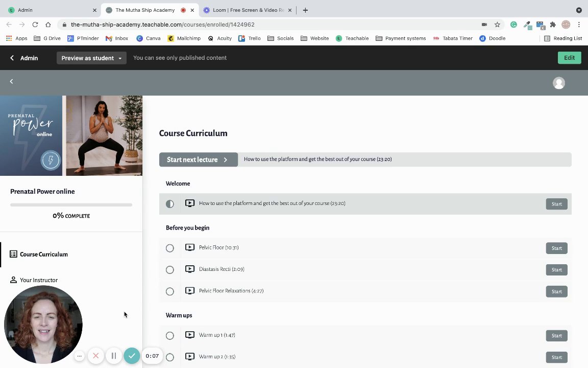Close the Admin tab

coord(94,10)
